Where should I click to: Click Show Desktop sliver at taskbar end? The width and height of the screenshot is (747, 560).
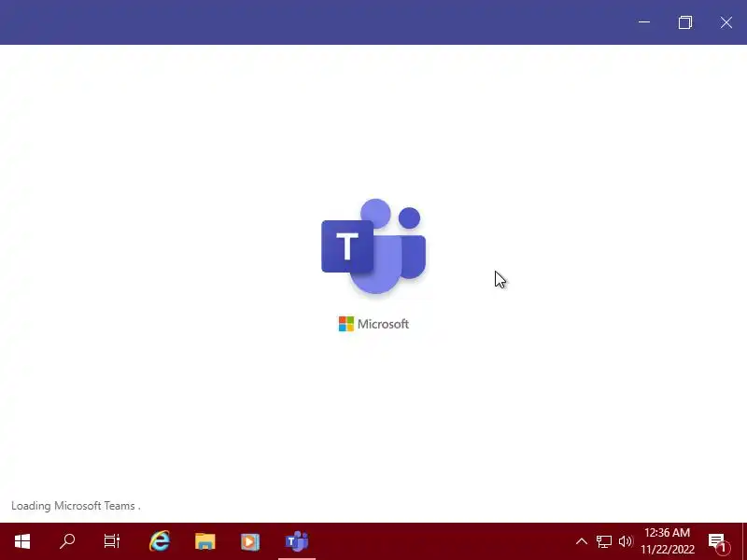point(744,541)
